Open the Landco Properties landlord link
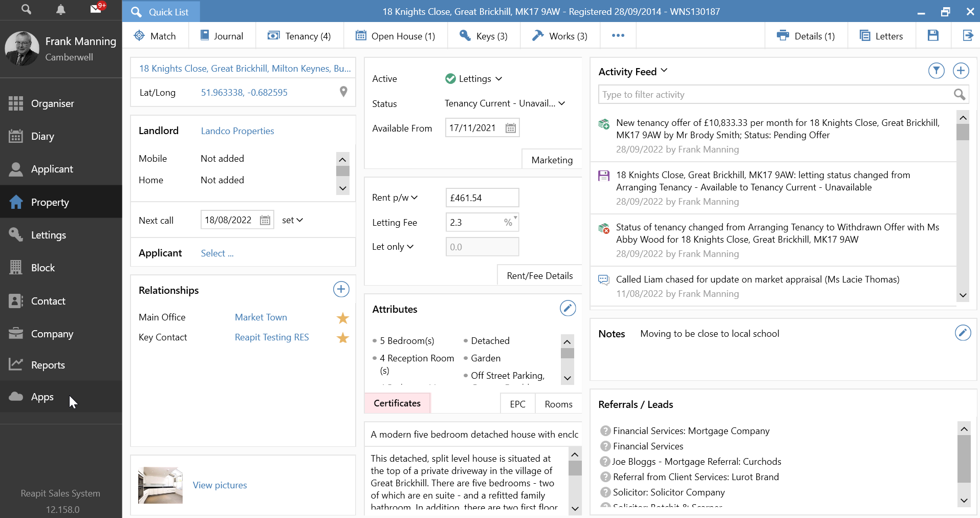This screenshot has height=518, width=980. pyautogui.click(x=237, y=131)
